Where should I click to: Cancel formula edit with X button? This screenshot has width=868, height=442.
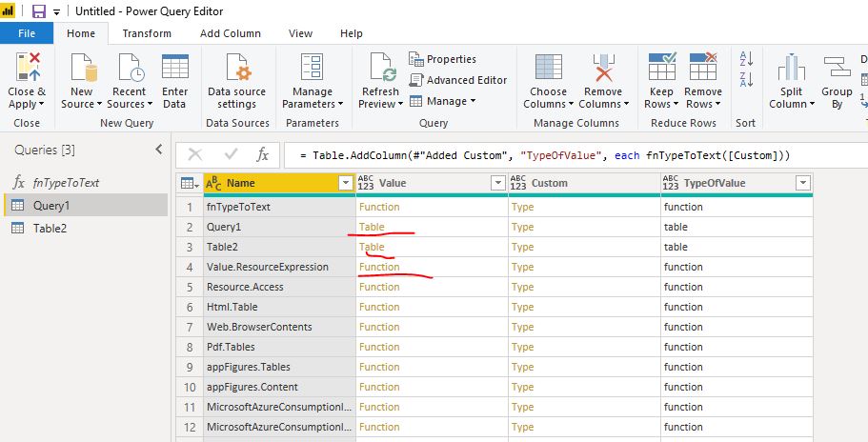[195, 154]
